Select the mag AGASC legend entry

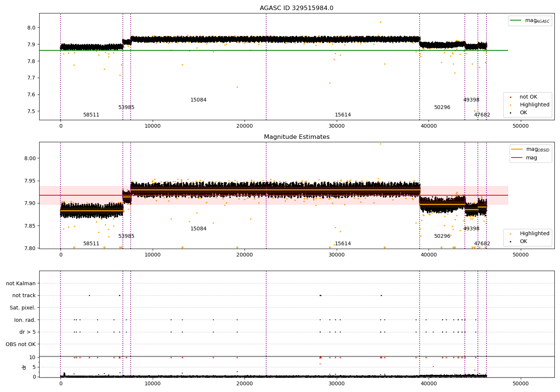point(530,21)
